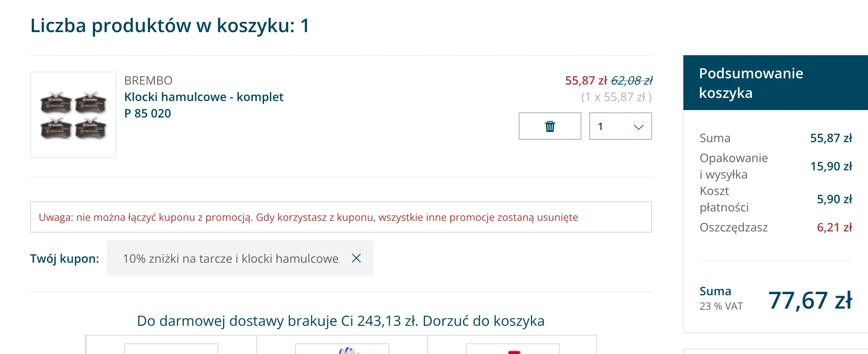Click the X to remove the coupon
Viewport: 868px width, 354px height.
click(356, 258)
